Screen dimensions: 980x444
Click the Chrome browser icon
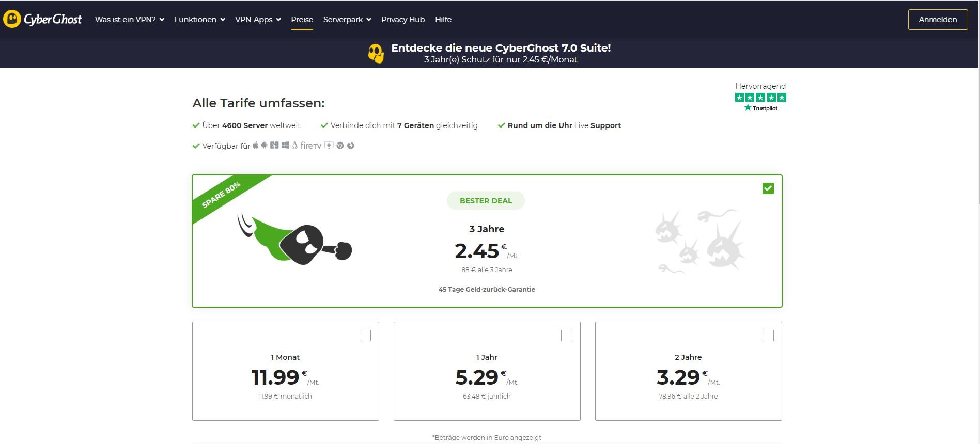coord(340,146)
